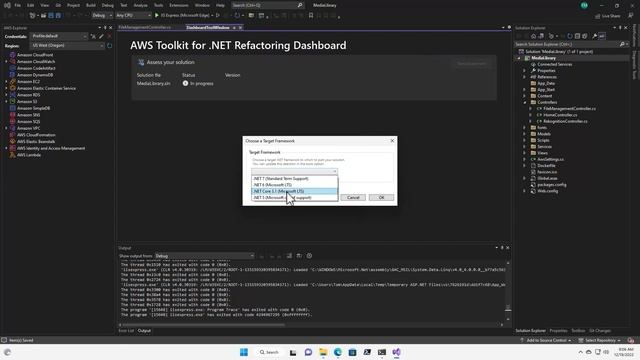Select the .NET 5 framework option
640x360 pixels.
(x=295, y=198)
